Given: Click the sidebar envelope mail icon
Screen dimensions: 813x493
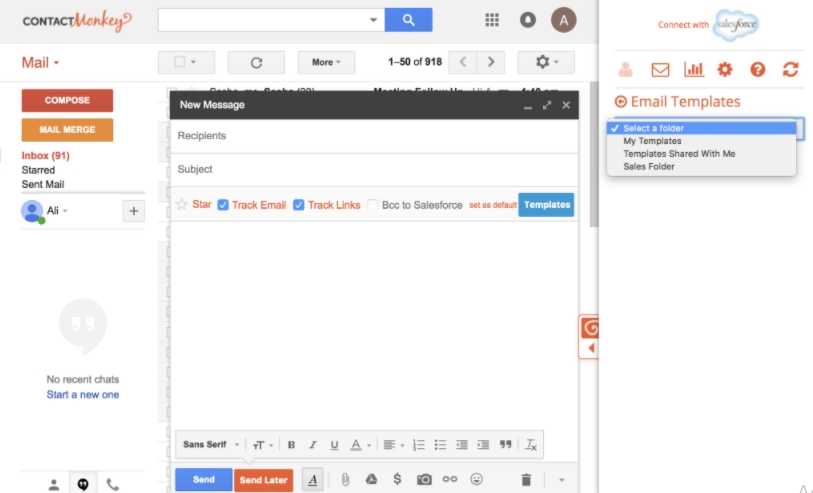Looking at the screenshot, I should click(x=660, y=70).
